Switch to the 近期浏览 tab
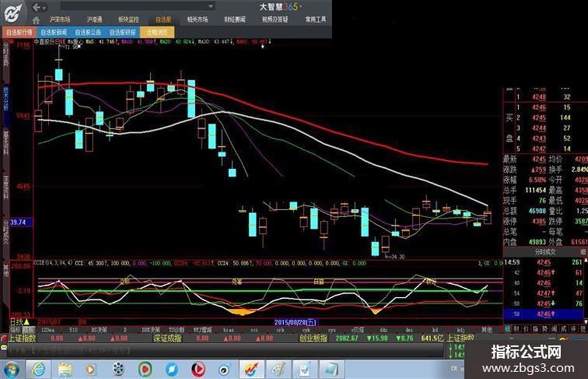This screenshot has height=379, width=588. pyautogui.click(x=157, y=32)
